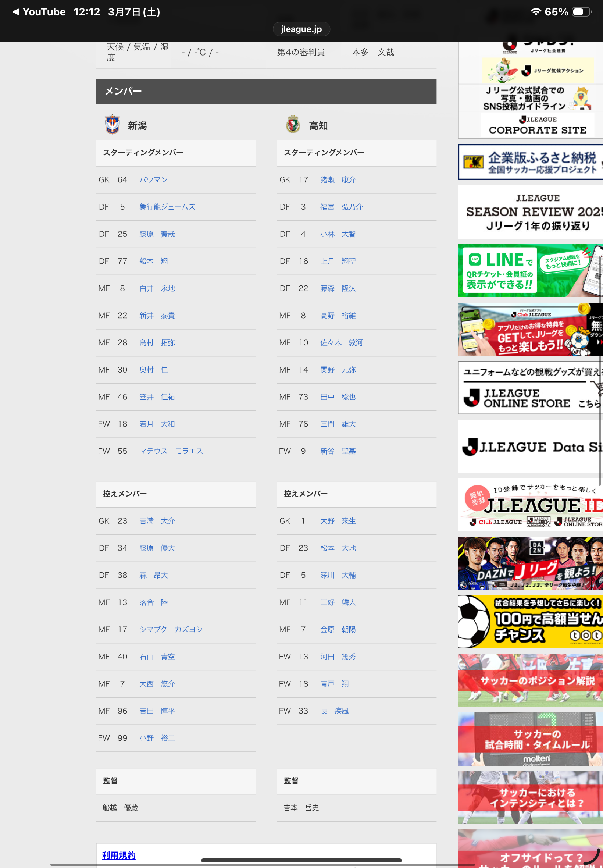Image resolution: width=603 pixels, height=868 pixels.
Task: Open the toto 100-yen prediction banner
Action: pos(530,622)
